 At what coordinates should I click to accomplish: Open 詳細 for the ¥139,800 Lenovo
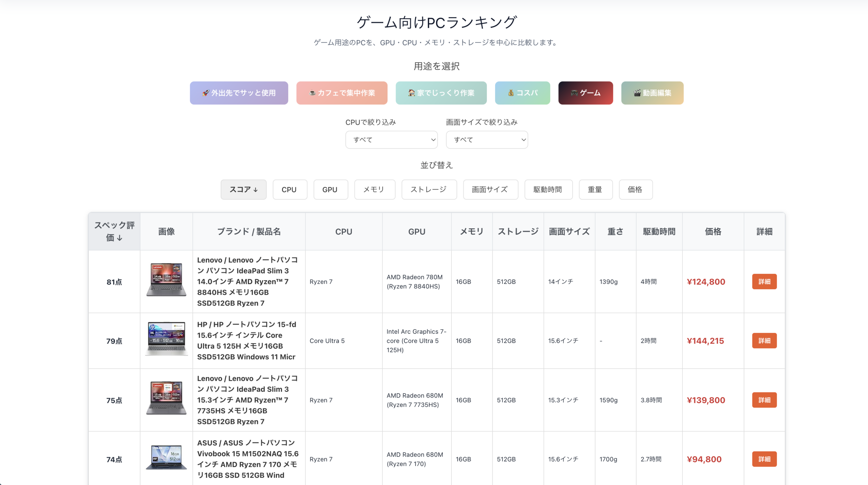[764, 400]
